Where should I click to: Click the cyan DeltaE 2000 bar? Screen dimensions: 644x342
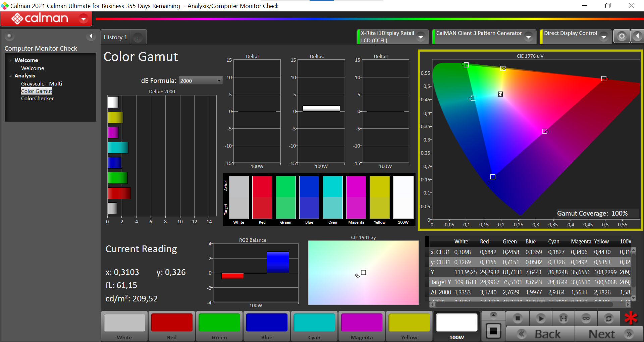[118, 148]
